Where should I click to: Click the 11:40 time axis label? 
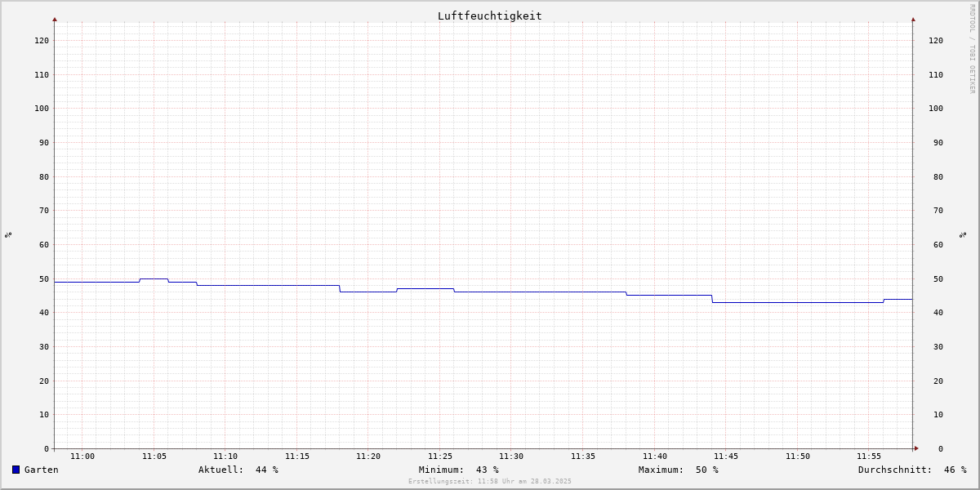click(x=655, y=457)
